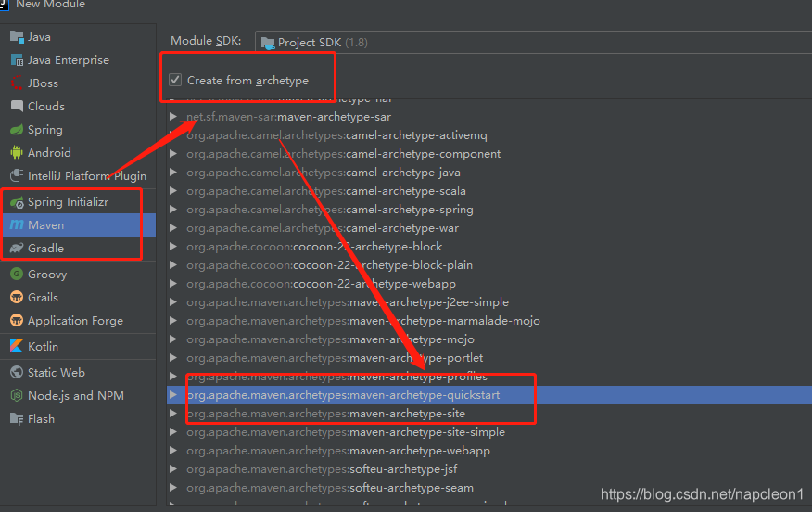Select the Kotlin icon

tap(17, 346)
